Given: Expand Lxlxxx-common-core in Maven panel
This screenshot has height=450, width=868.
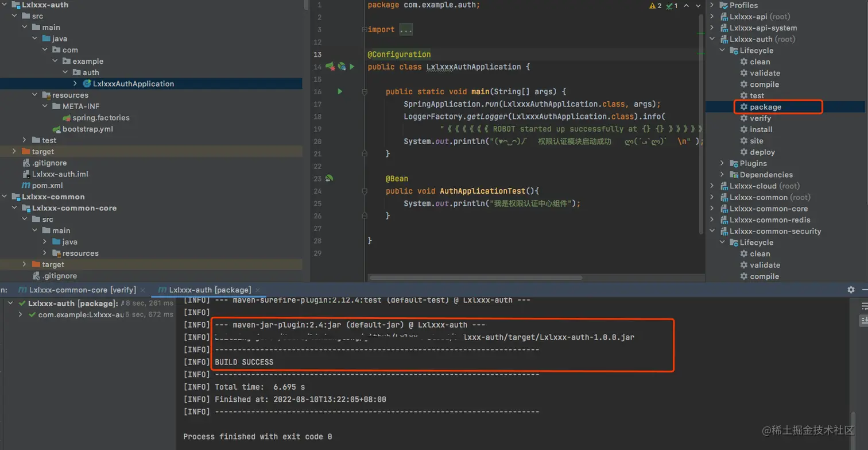Looking at the screenshot, I should (x=712, y=209).
